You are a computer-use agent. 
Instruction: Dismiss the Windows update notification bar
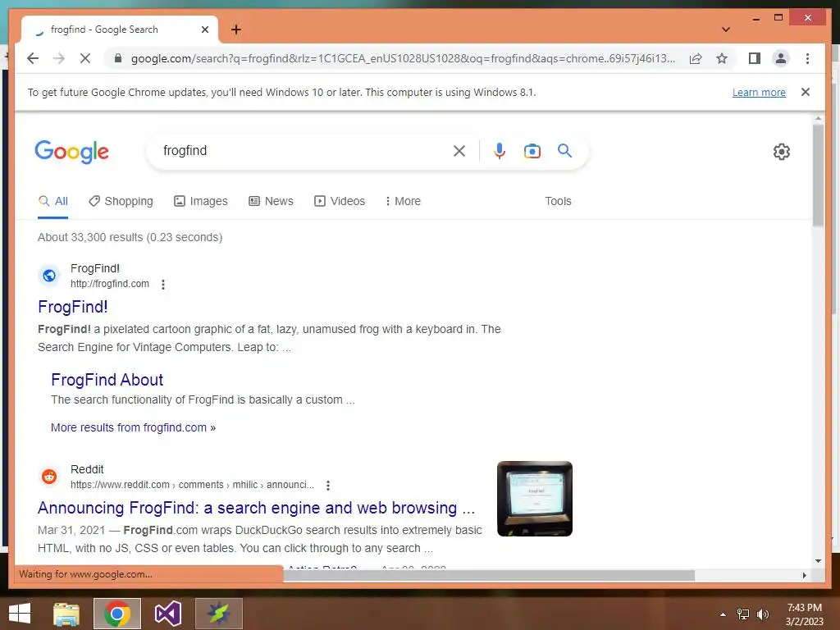coord(806,92)
